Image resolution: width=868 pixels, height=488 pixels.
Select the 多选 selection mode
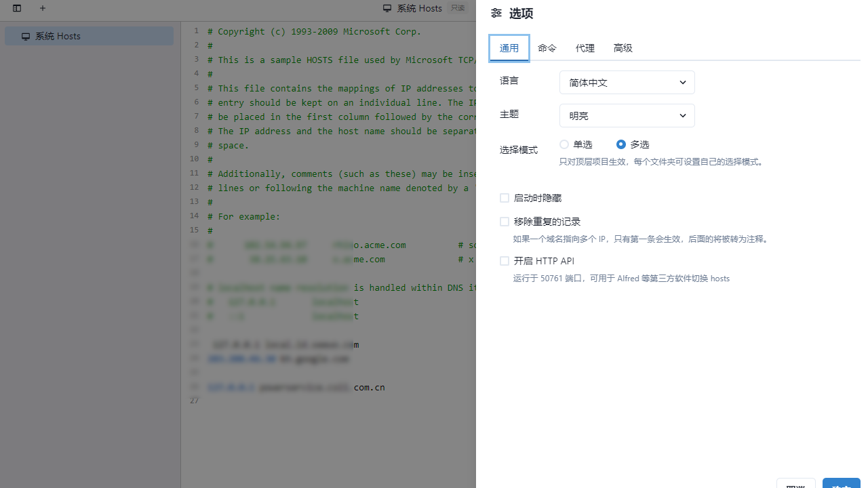(620, 144)
